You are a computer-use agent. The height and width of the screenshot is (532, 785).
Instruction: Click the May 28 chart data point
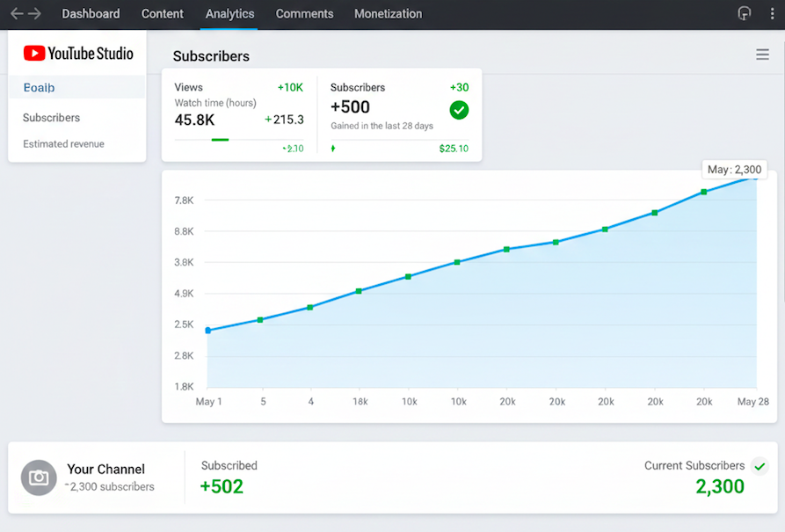(x=754, y=176)
